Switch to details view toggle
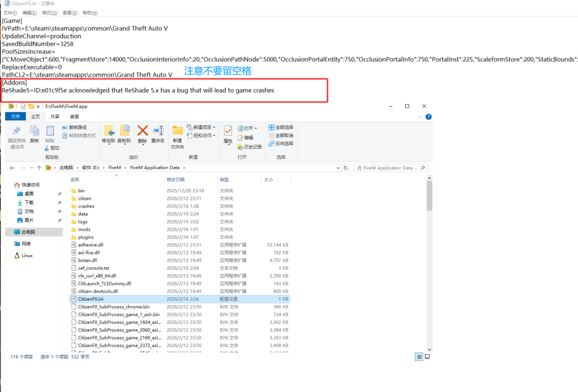The width and height of the screenshot is (578, 392). click(x=419, y=356)
